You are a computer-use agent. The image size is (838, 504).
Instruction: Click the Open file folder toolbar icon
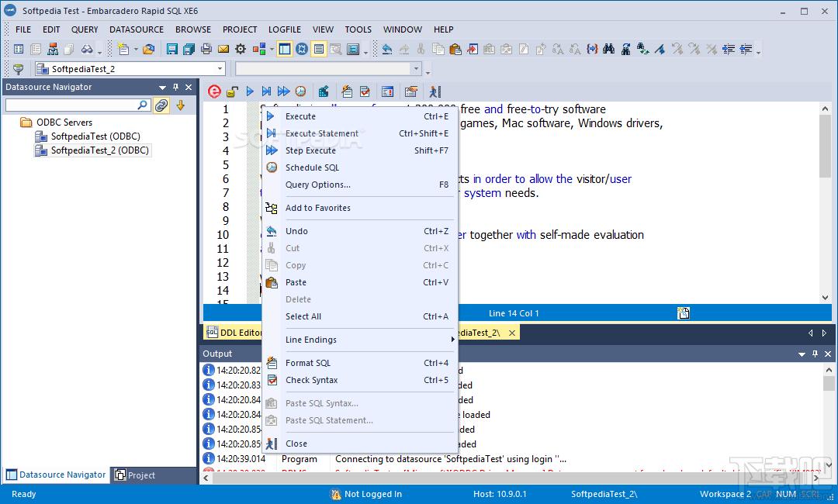tap(148, 49)
